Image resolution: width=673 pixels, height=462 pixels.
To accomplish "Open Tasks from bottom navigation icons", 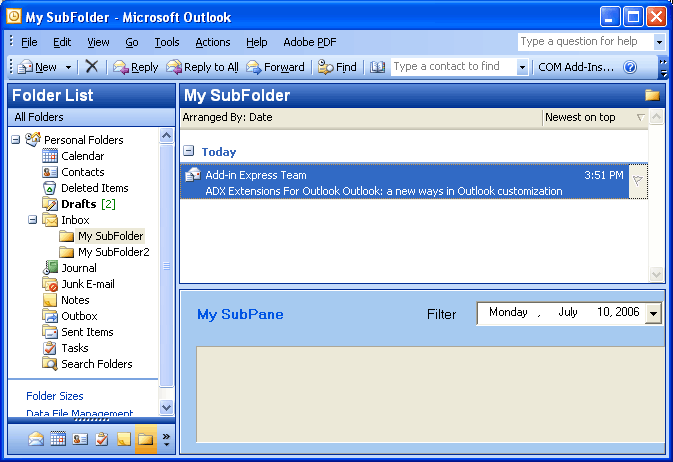I will pyautogui.click(x=102, y=439).
